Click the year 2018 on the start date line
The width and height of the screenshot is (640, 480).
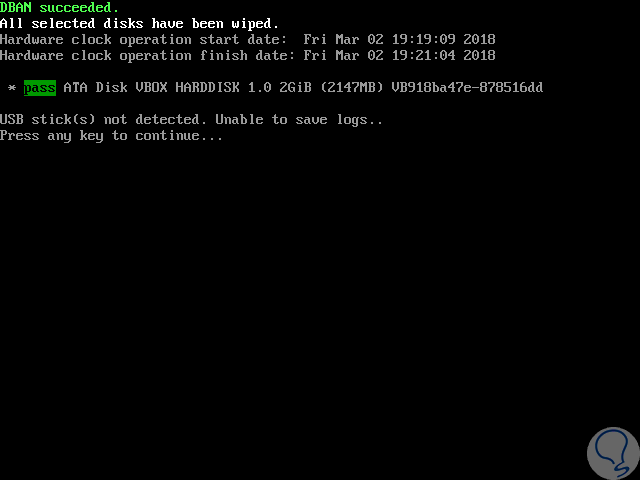[x=479, y=40]
